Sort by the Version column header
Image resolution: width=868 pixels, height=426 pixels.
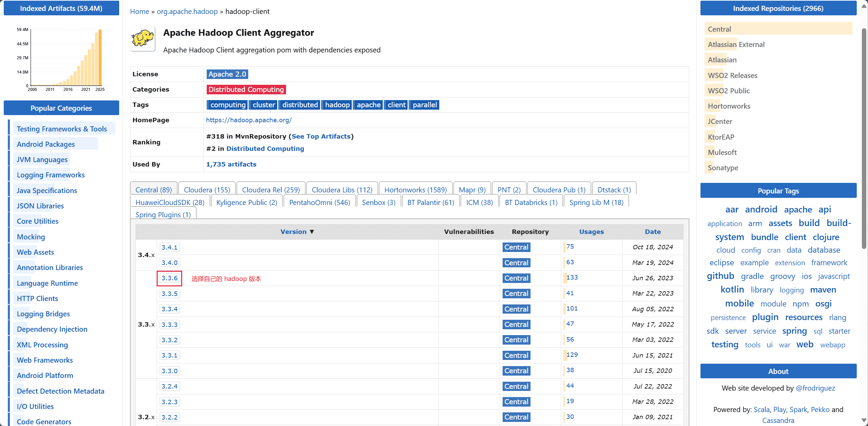[297, 232]
